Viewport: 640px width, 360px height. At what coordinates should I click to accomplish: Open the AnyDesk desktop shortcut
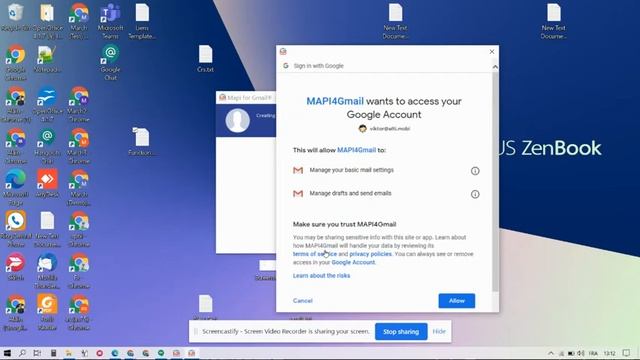(x=47, y=184)
